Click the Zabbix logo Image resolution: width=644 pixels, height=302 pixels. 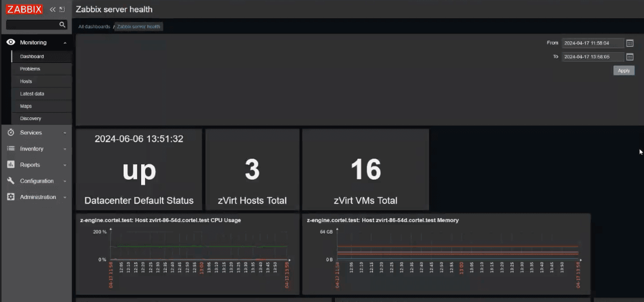(24, 9)
